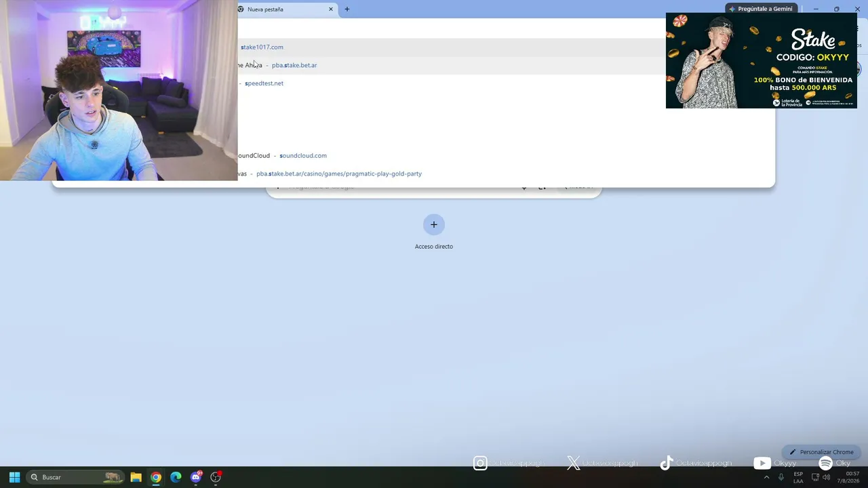Go to the soundcloud.com suggestion
868x488 pixels.
coord(303,155)
